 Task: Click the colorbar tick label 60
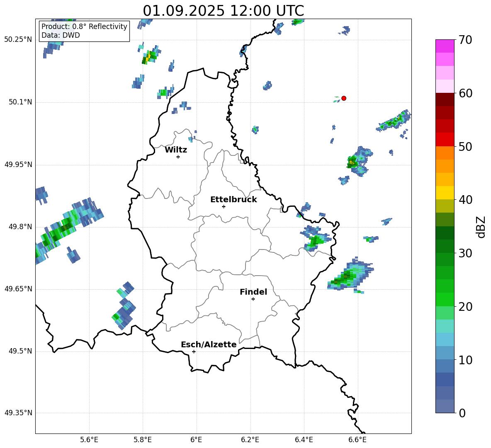point(465,93)
